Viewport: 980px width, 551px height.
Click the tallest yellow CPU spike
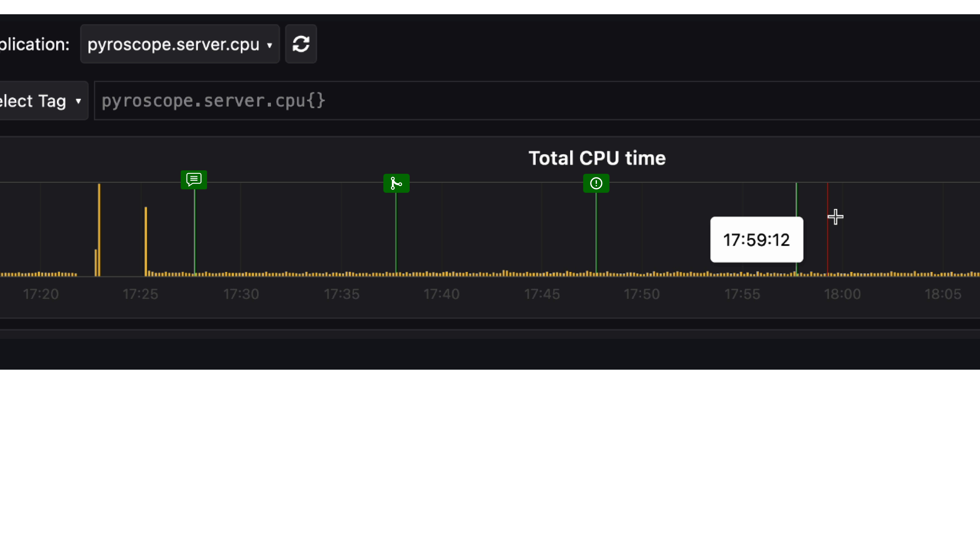[99, 228]
